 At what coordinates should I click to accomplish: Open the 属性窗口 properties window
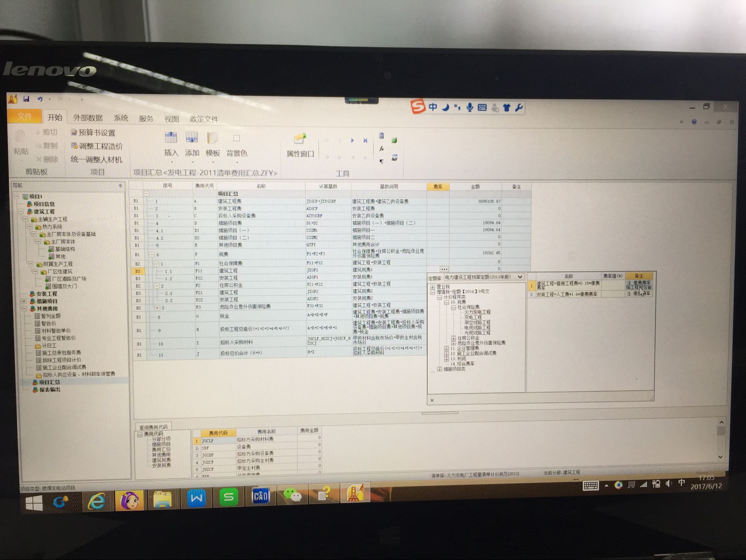click(x=300, y=145)
